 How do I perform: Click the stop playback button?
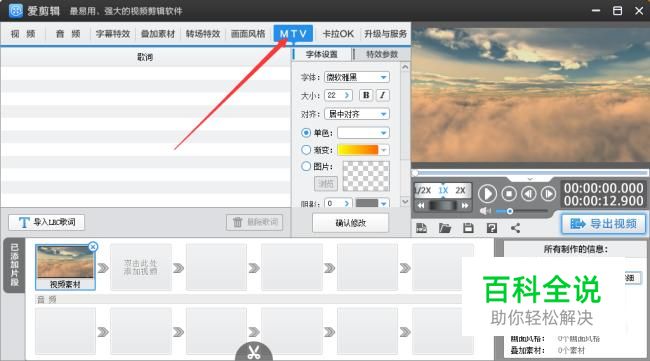pyautogui.click(x=509, y=194)
